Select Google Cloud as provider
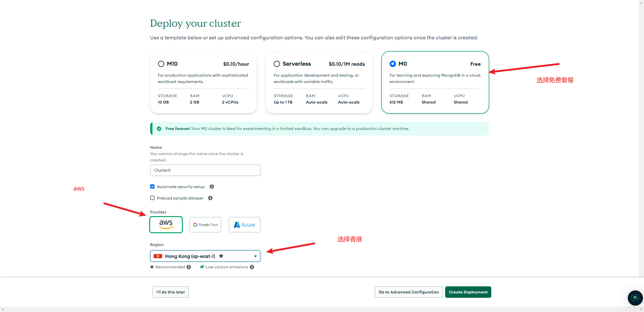The height and width of the screenshot is (312, 644). point(204,224)
